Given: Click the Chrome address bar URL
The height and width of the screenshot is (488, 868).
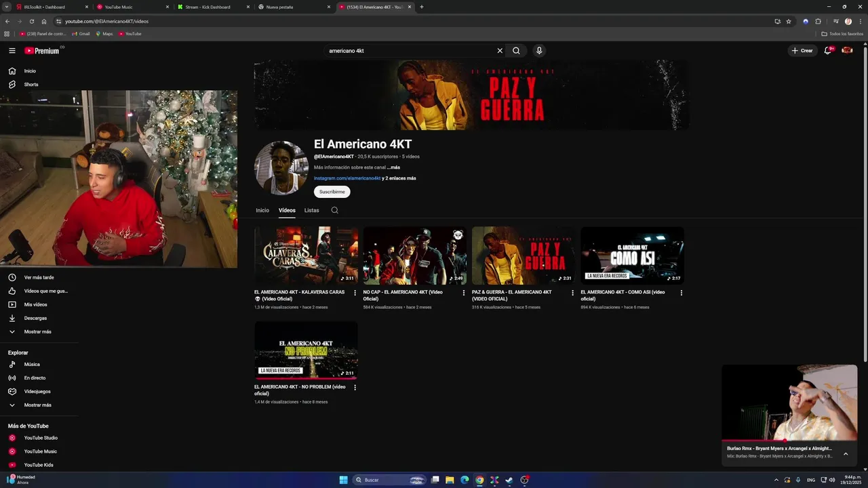Looking at the screenshot, I should (106, 21).
